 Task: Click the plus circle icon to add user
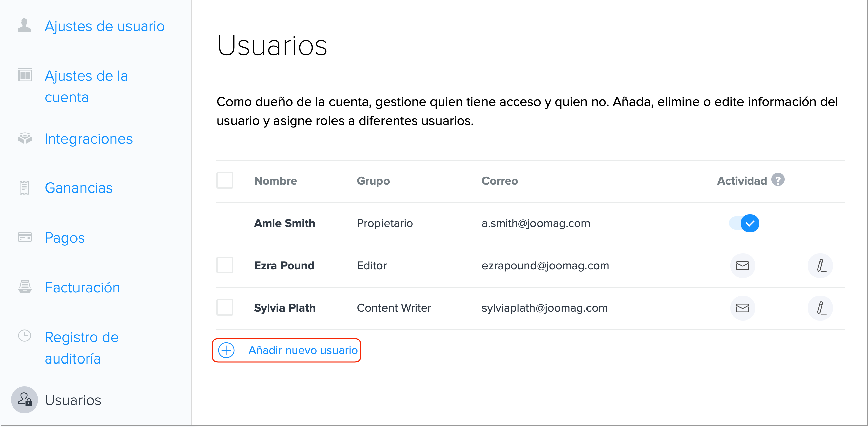point(226,350)
